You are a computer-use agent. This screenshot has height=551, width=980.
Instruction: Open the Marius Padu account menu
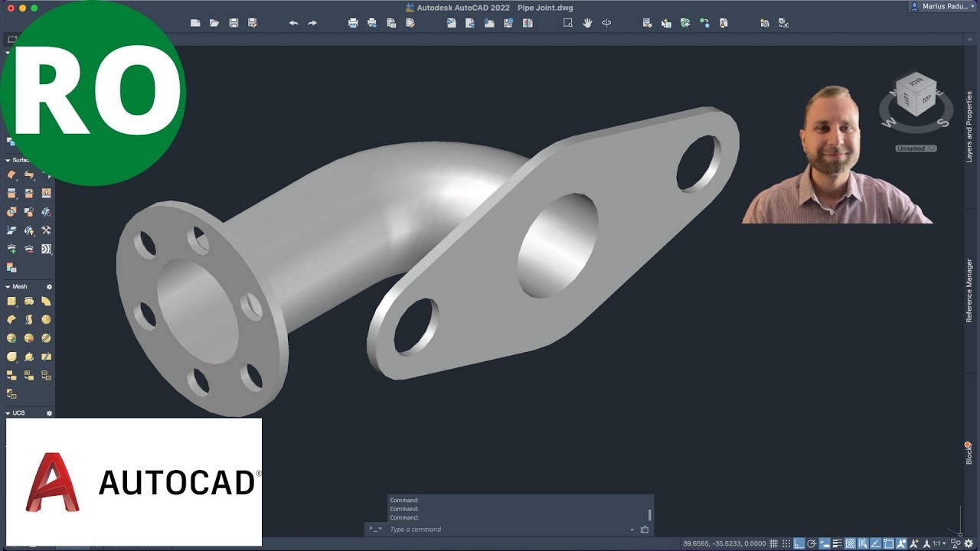tap(943, 7)
